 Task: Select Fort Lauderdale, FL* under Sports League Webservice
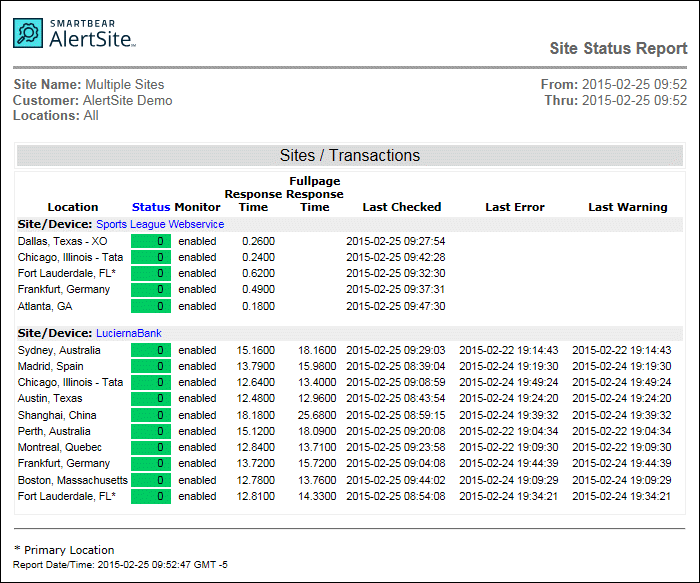click(67, 273)
